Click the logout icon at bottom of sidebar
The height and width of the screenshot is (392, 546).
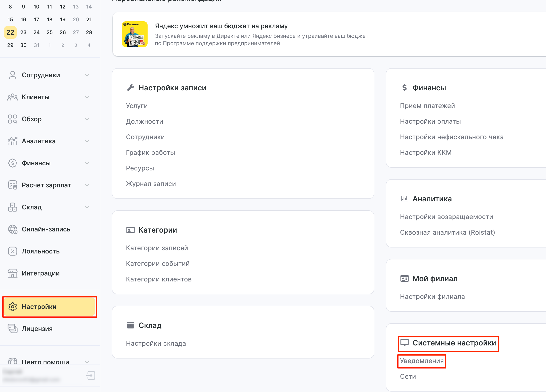91,375
